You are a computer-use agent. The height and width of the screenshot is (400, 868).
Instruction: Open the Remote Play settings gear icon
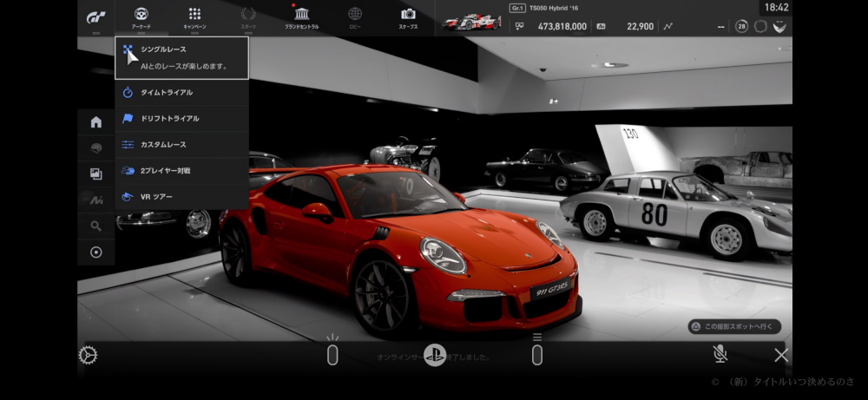tap(88, 355)
